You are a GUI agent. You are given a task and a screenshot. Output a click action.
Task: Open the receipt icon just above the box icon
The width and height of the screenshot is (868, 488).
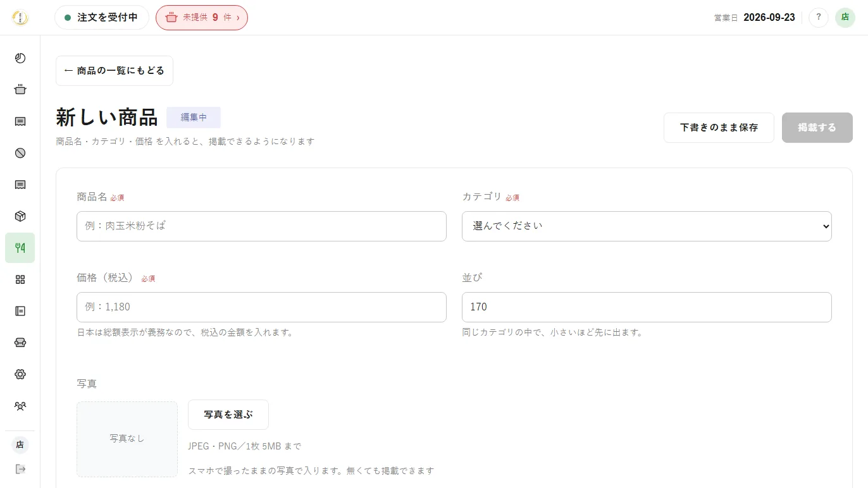tap(20, 185)
